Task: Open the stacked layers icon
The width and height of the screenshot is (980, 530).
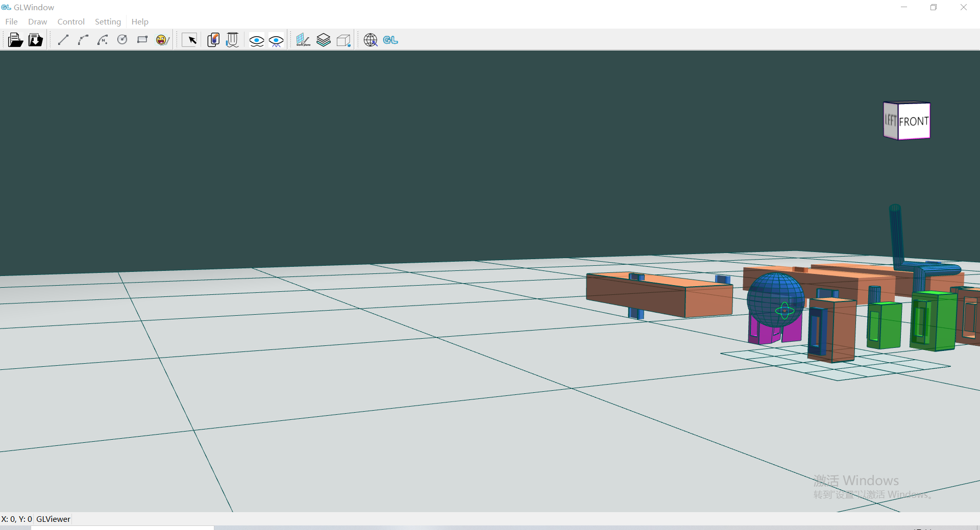Action: pos(324,40)
